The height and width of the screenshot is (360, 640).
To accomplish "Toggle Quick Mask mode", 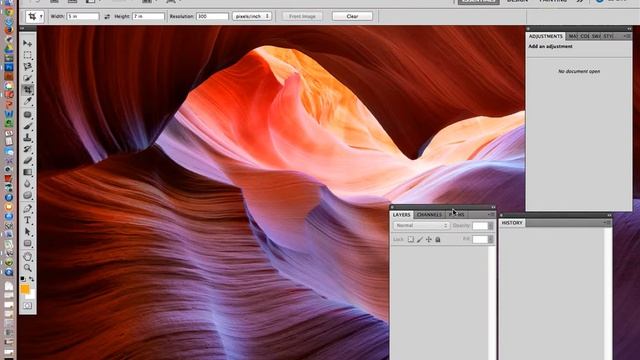I will pos(27,306).
